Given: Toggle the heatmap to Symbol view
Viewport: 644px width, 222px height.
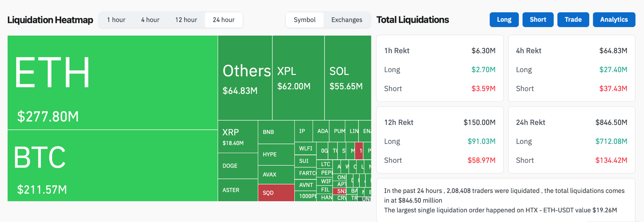Looking at the screenshot, I should (x=304, y=20).
